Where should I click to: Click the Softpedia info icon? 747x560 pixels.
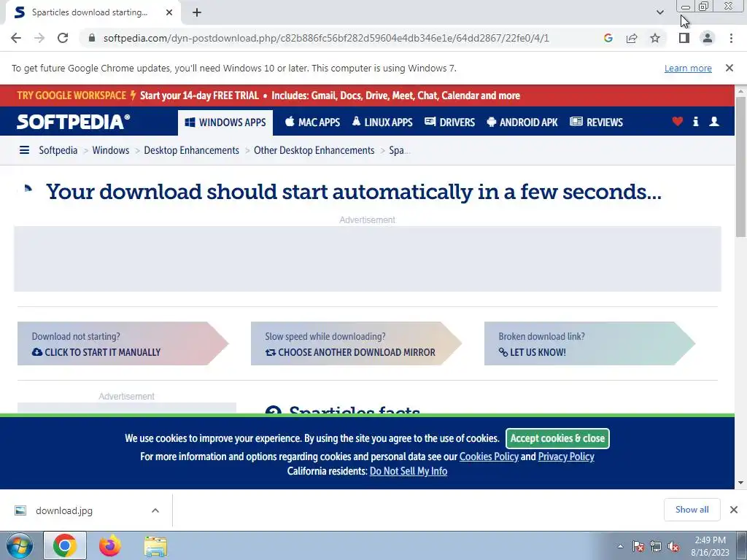tap(695, 122)
